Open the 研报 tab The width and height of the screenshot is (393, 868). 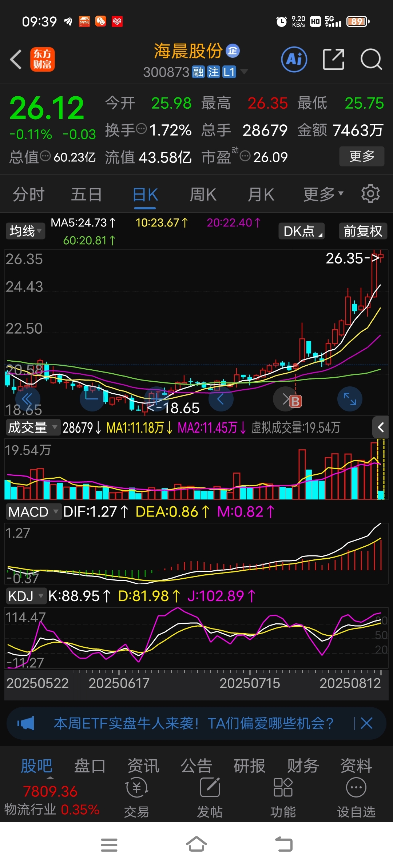tap(250, 765)
